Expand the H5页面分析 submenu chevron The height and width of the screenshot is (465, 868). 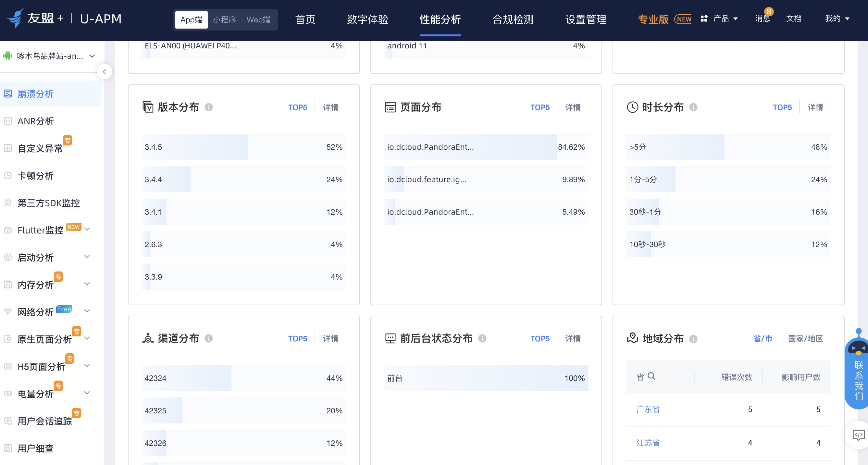click(87, 365)
